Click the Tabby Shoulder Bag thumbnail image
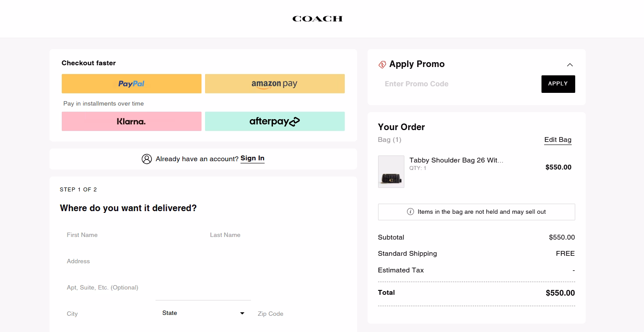The image size is (644, 332). click(x=391, y=171)
